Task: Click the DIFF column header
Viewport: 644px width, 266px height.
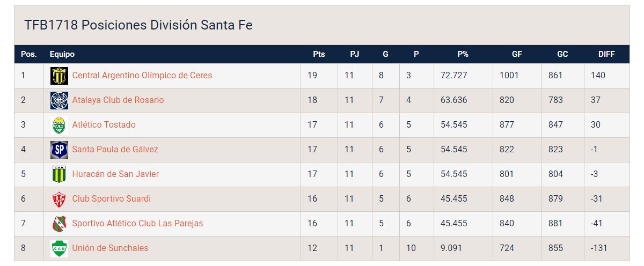Action: pos(606,54)
